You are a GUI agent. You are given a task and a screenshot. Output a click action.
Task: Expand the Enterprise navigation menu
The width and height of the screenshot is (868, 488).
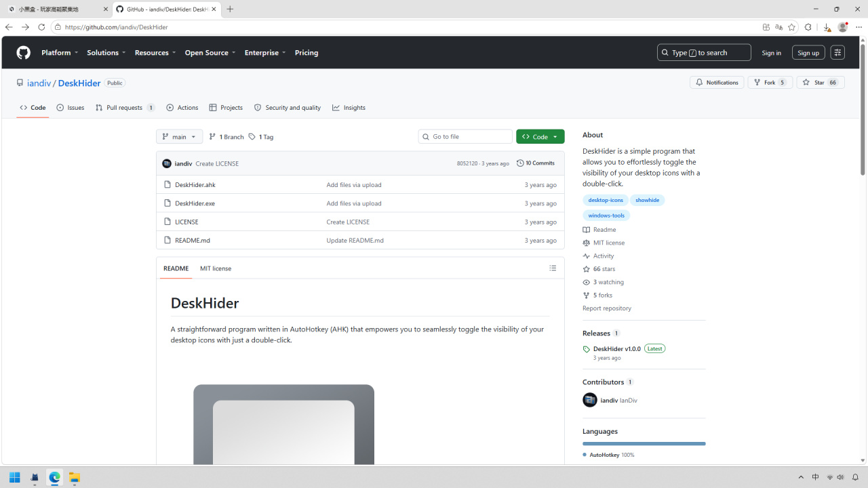[265, 53]
